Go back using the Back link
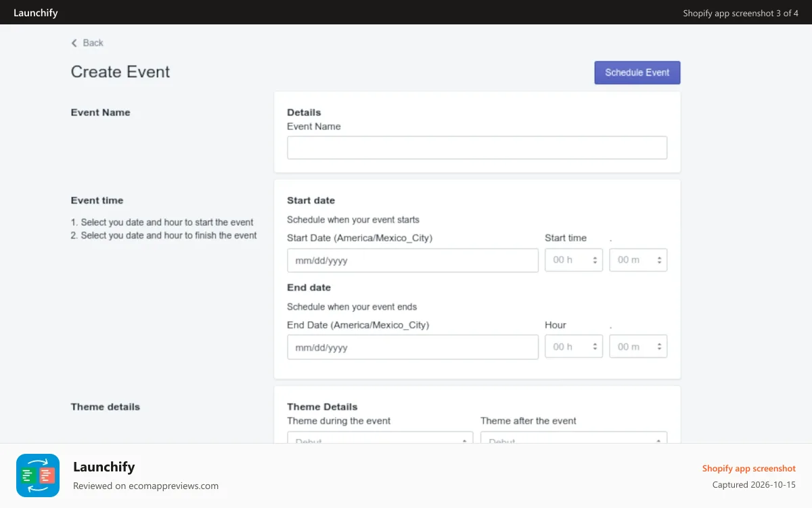 tap(87, 43)
